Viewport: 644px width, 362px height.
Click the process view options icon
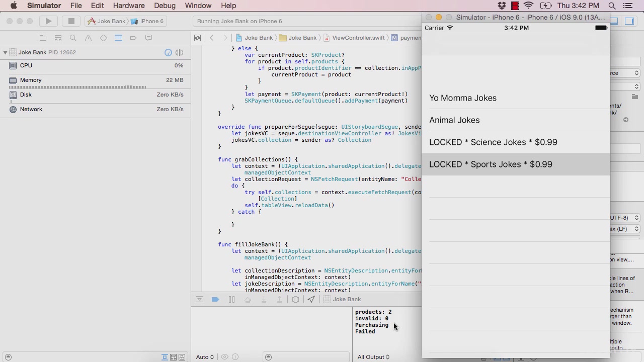pyautogui.click(x=179, y=52)
